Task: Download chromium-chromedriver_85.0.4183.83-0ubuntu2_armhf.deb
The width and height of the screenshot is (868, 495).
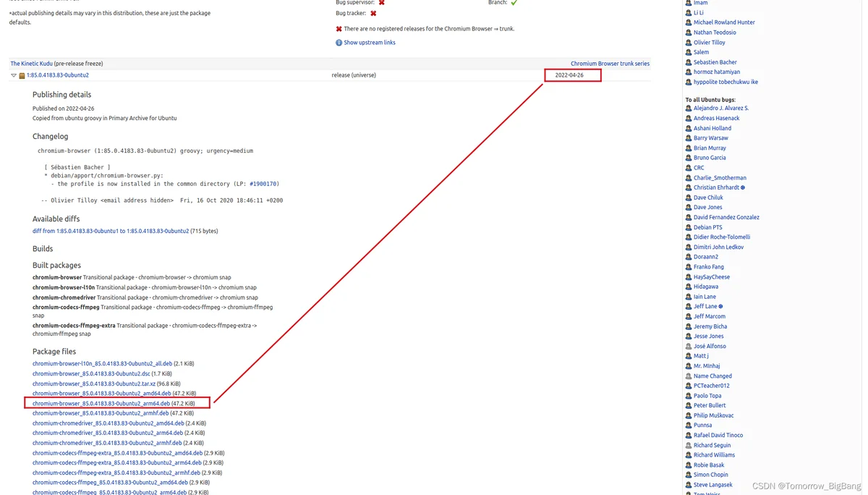Action: coord(107,443)
